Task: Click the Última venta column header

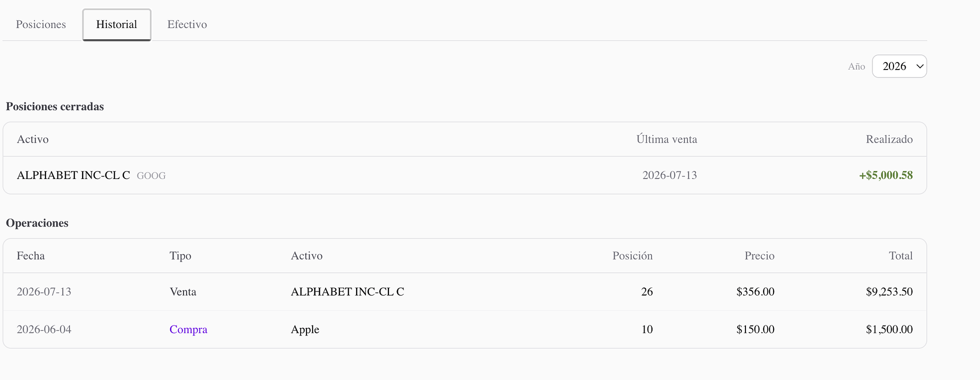Action: tap(666, 139)
